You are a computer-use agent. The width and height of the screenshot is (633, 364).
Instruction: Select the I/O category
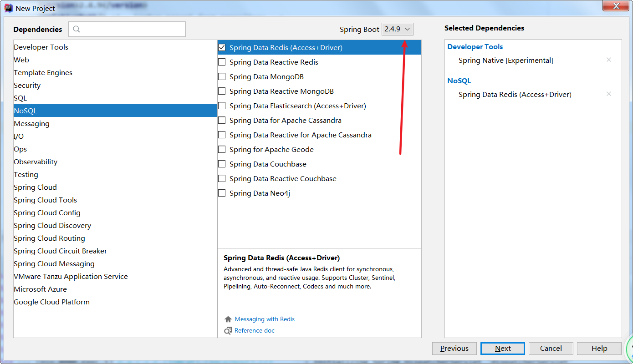pyautogui.click(x=115, y=136)
